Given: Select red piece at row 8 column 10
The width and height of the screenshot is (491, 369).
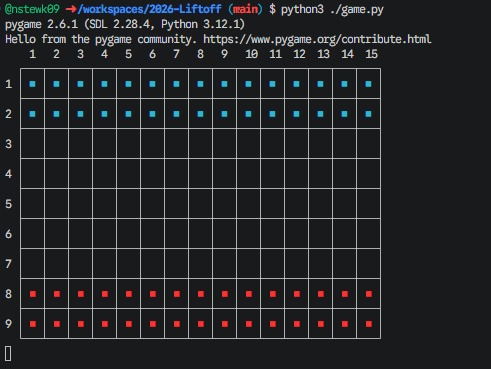Looking at the screenshot, I should 249,294.
